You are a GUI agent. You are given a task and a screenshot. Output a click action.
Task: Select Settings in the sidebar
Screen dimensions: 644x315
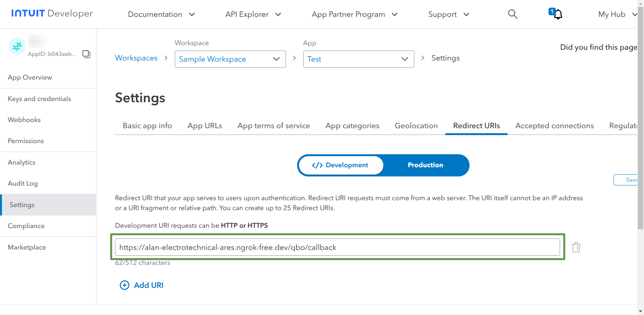[x=48, y=205]
